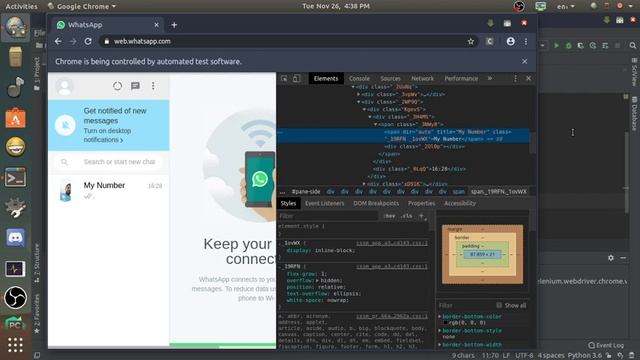640x360 pixels.
Task: Click the Search or start new chat field
Action: pyautogui.click(x=109, y=162)
